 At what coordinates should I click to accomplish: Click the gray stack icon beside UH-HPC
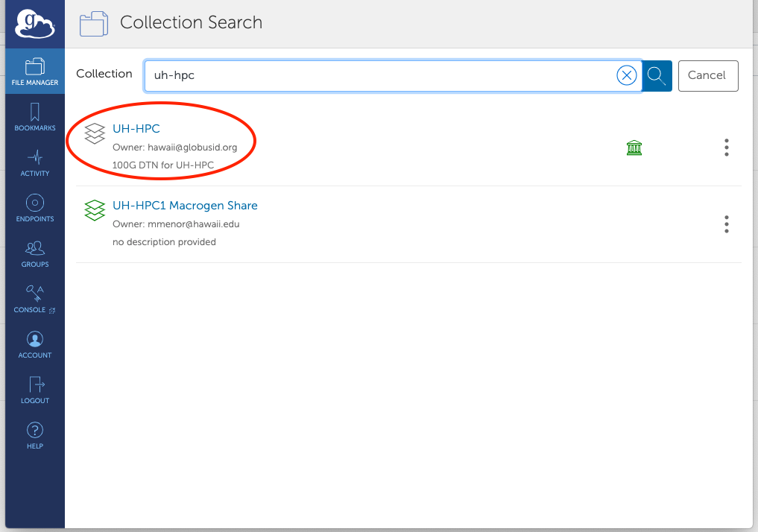pos(94,133)
